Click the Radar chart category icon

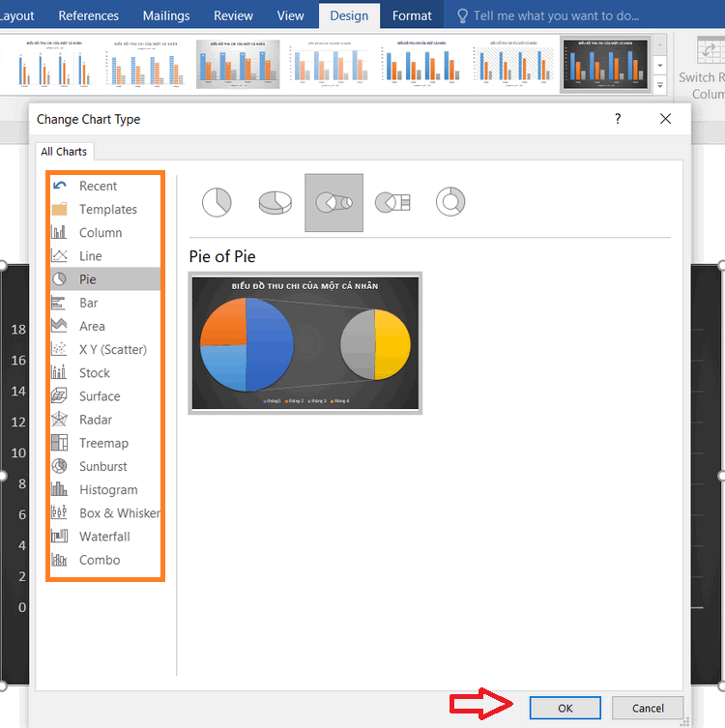coord(59,419)
